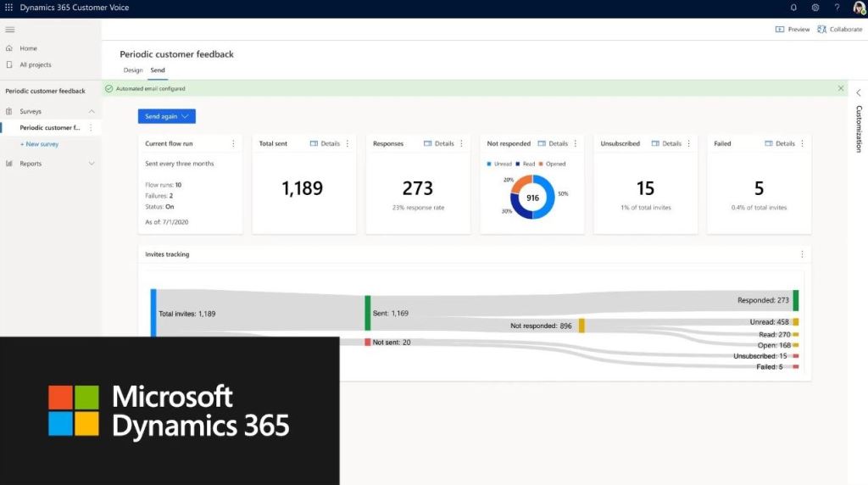Viewport: 868px width, 485px height.
Task: Open more options for Invites tracking chart
Action: point(802,254)
